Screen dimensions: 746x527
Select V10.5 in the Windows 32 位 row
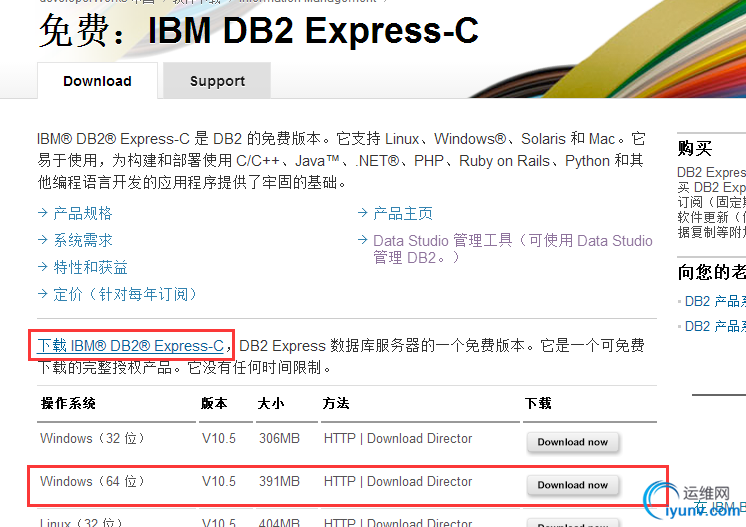pyautogui.click(x=219, y=438)
